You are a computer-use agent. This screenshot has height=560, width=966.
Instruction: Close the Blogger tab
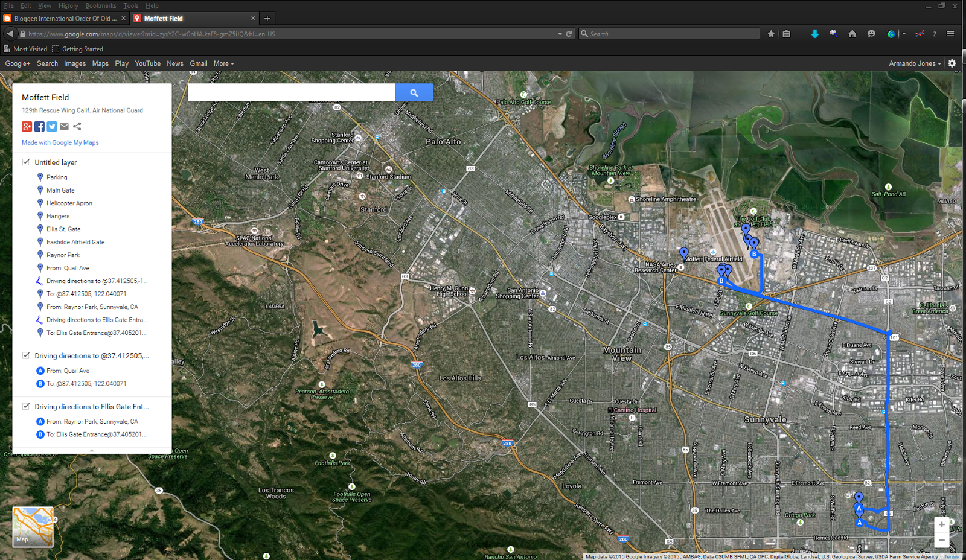tap(124, 18)
